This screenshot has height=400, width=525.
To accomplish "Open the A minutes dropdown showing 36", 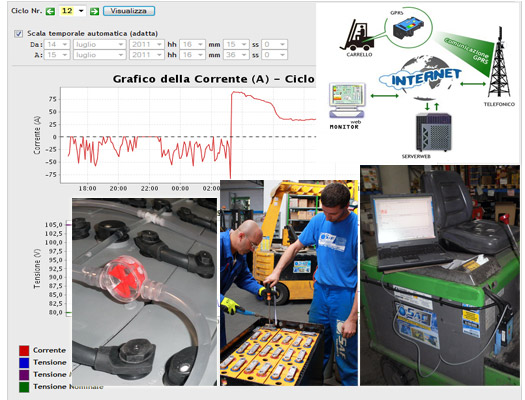I will pyautogui.click(x=236, y=55).
